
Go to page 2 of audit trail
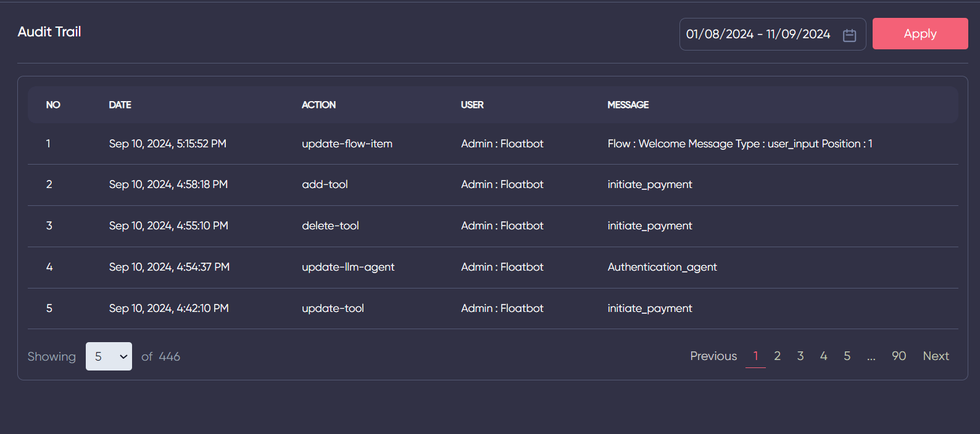click(777, 356)
